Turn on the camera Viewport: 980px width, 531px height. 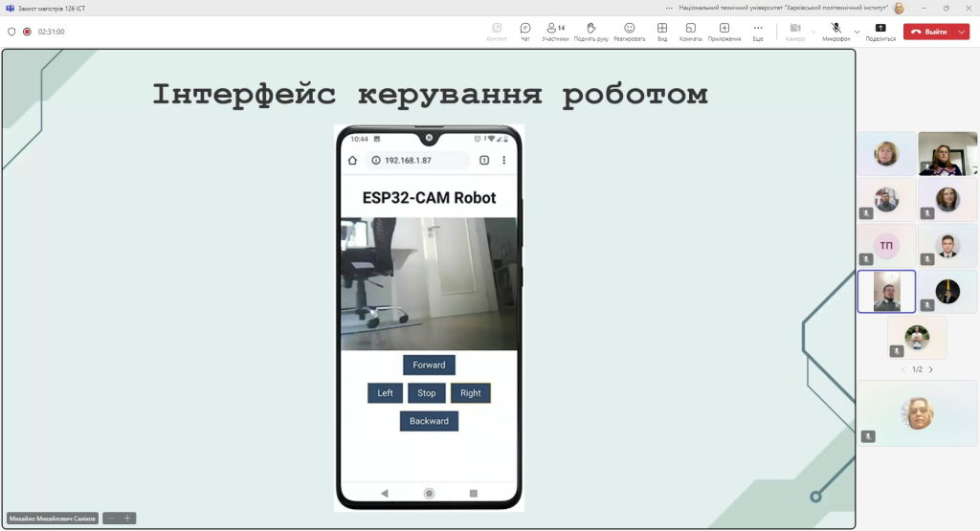click(795, 32)
